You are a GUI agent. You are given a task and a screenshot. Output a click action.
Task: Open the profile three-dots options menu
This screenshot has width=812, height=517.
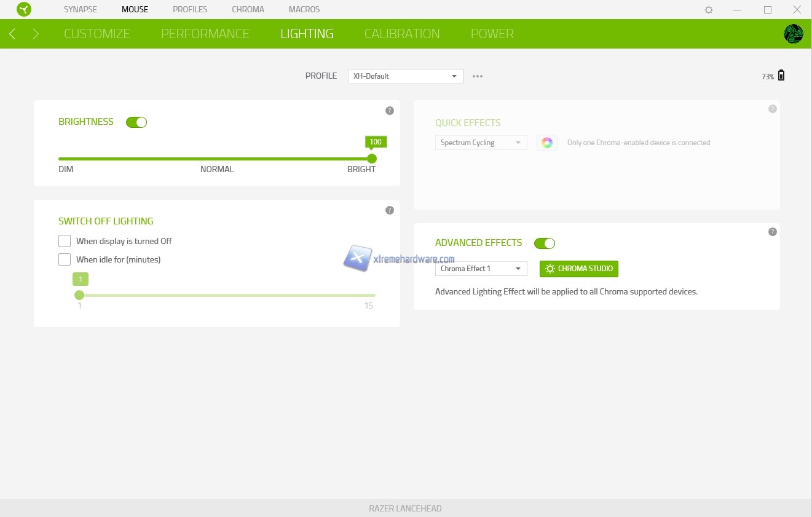pyautogui.click(x=478, y=76)
